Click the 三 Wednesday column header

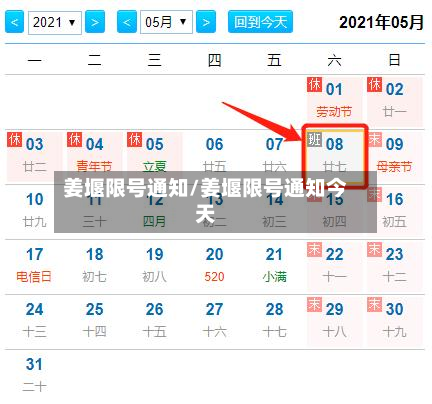tap(155, 60)
